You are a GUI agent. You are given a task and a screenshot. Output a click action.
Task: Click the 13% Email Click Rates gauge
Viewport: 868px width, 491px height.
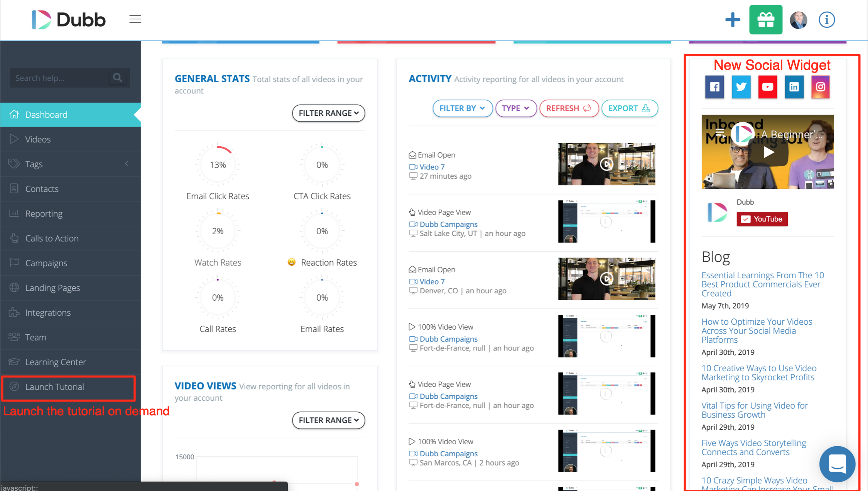coord(218,164)
